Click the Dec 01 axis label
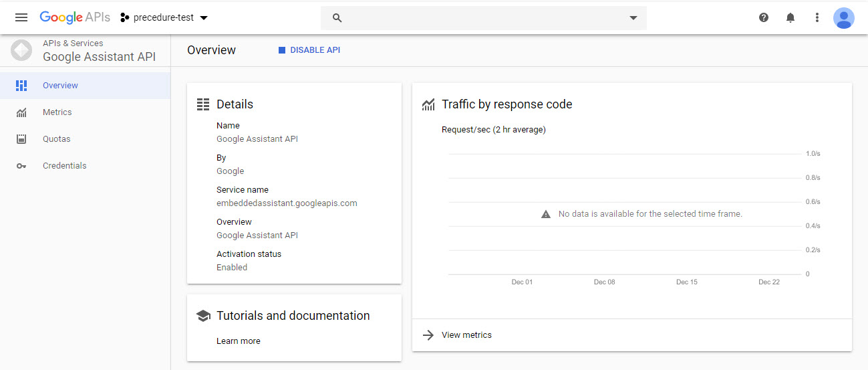The image size is (868, 370). pyautogui.click(x=522, y=282)
